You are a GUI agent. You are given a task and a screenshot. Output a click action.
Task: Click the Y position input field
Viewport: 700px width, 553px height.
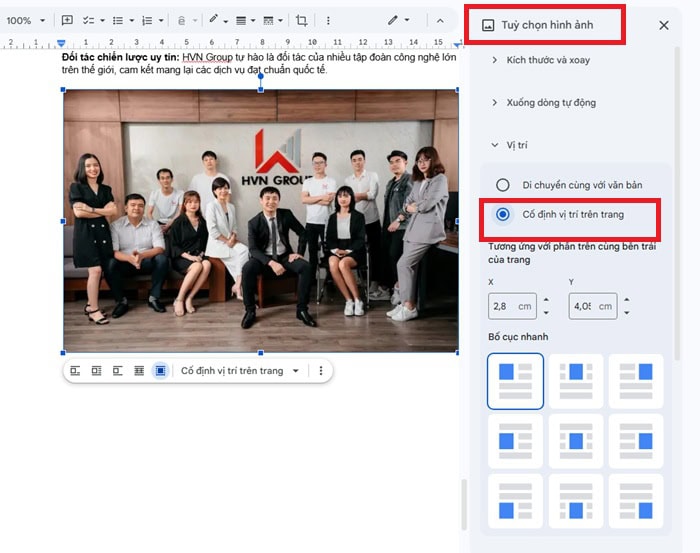[592, 306]
